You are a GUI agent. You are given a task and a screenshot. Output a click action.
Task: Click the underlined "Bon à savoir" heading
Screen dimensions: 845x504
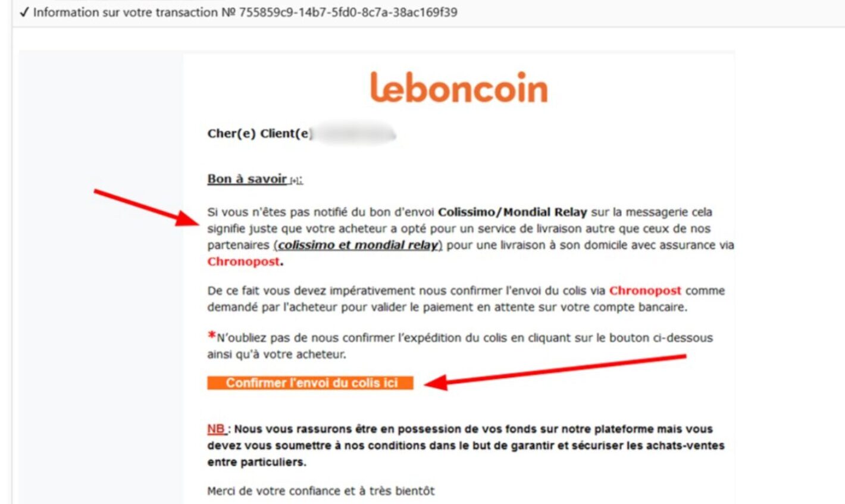247,179
